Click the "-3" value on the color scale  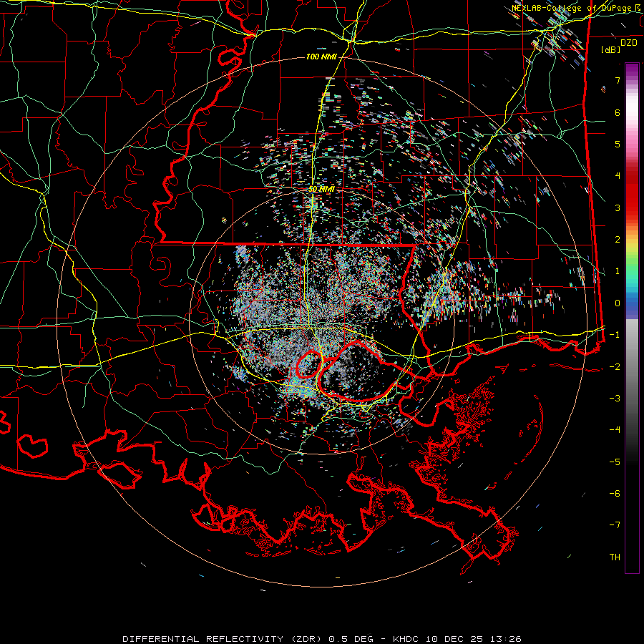(615, 399)
